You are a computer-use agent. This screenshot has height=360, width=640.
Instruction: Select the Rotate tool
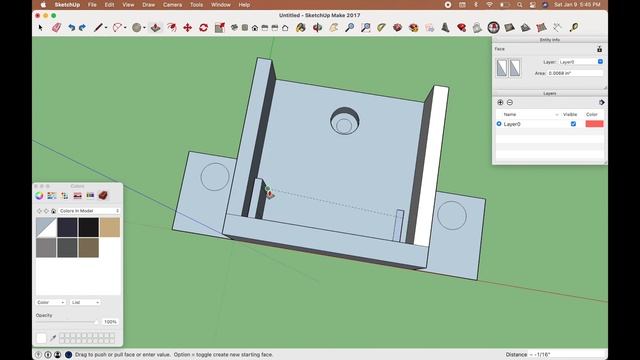click(x=203, y=27)
